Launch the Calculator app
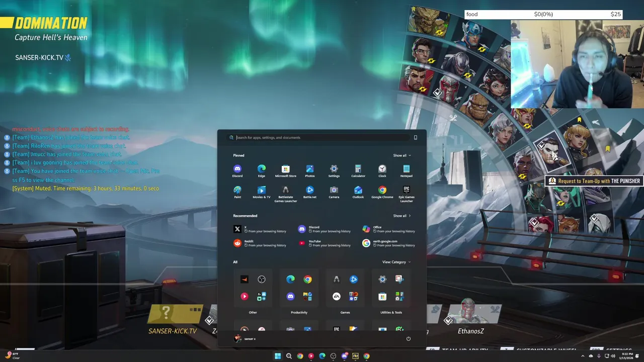Screen dimensions: 644x362 [358, 171]
